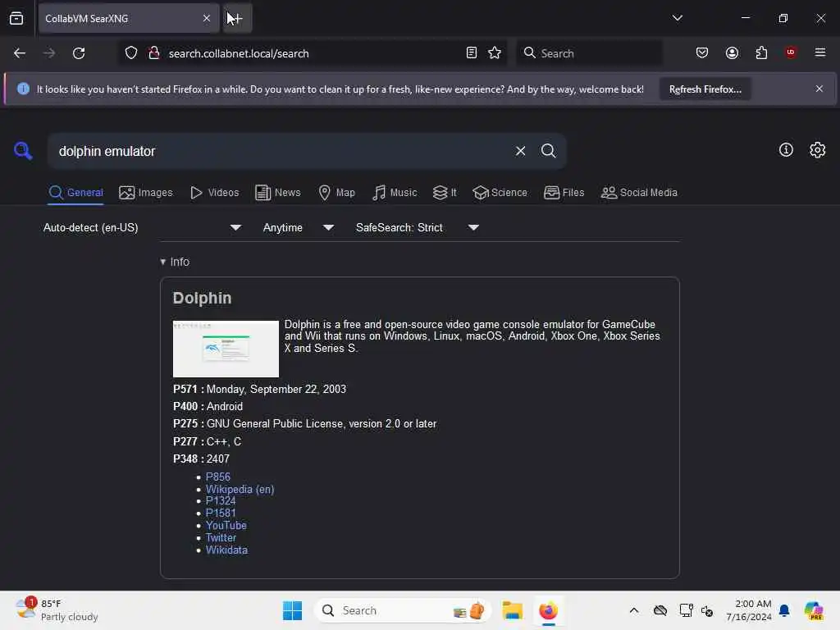The image size is (840, 630).
Task: Open Extensions puzzle icon
Action: (x=761, y=53)
